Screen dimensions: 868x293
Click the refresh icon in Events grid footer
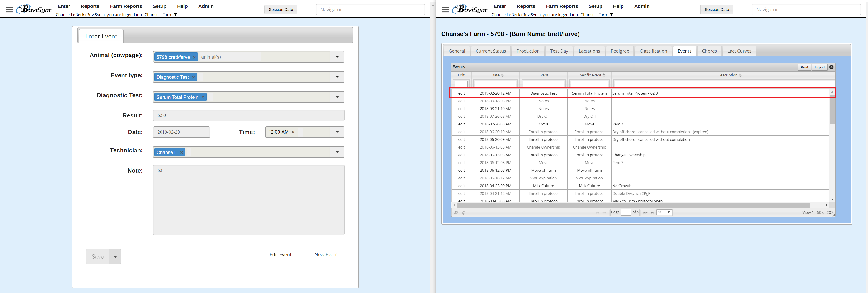pos(464,212)
